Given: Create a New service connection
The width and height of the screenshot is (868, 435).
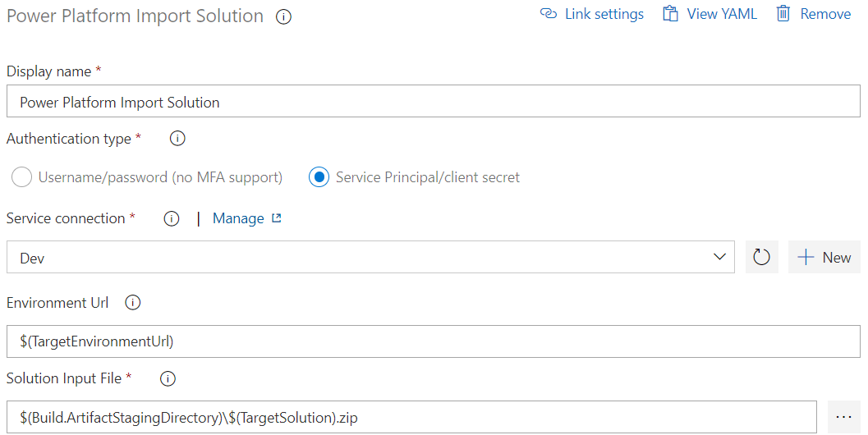Looking at the screenshot, I should pos(824,258).
